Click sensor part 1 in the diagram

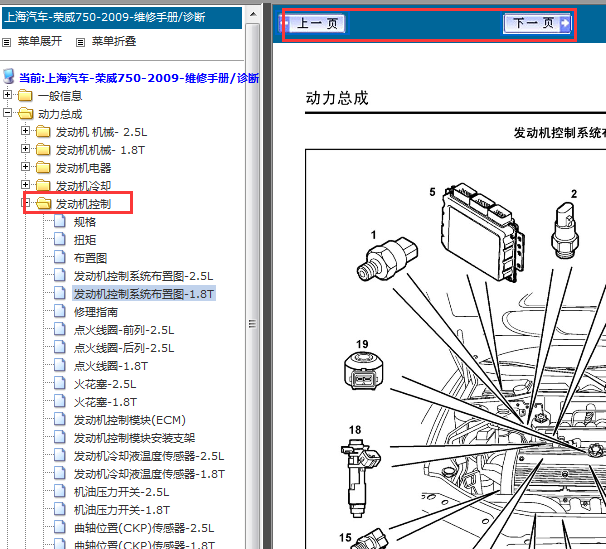tap(387, 258)
